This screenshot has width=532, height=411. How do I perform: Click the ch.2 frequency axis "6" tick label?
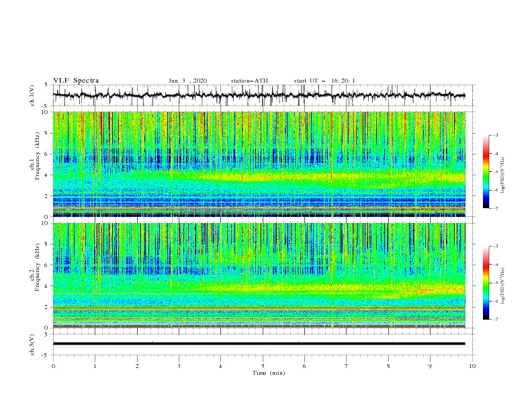tap(47, 265)
